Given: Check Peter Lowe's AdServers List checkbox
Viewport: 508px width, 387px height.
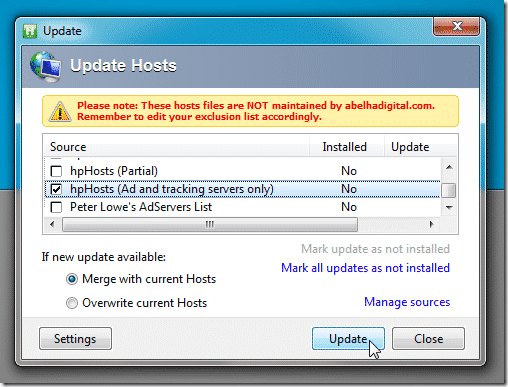Looking at the screenshot, I should (x=56, y=207).
